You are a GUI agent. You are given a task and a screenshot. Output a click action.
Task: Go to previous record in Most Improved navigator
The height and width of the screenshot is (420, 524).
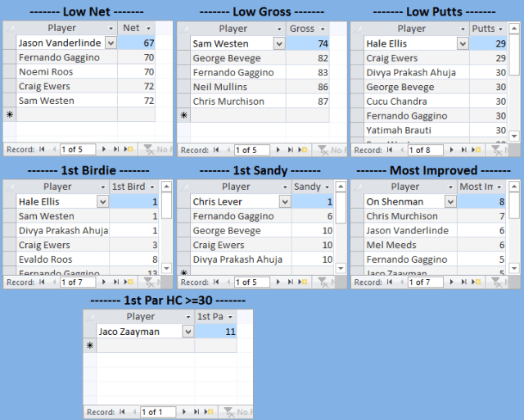pos(401,282)
